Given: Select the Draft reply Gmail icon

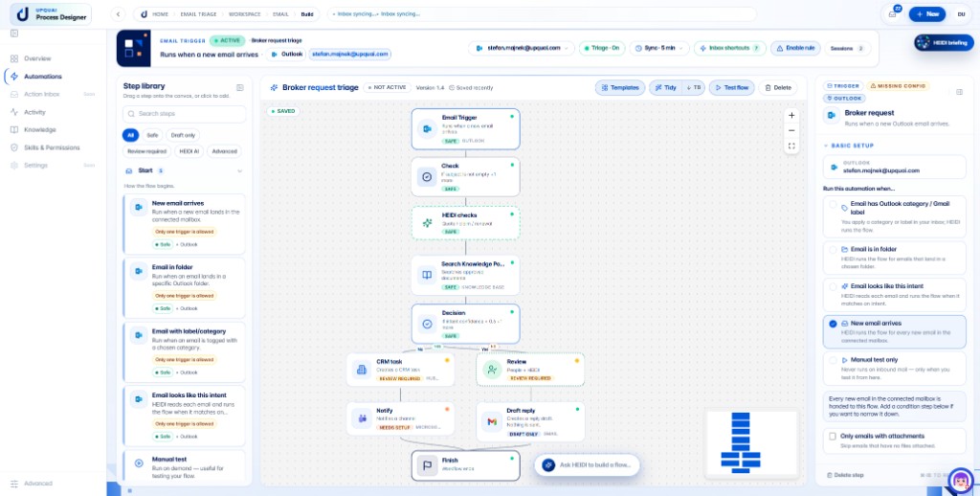Looking at the screenshot, I should (492, 421).
